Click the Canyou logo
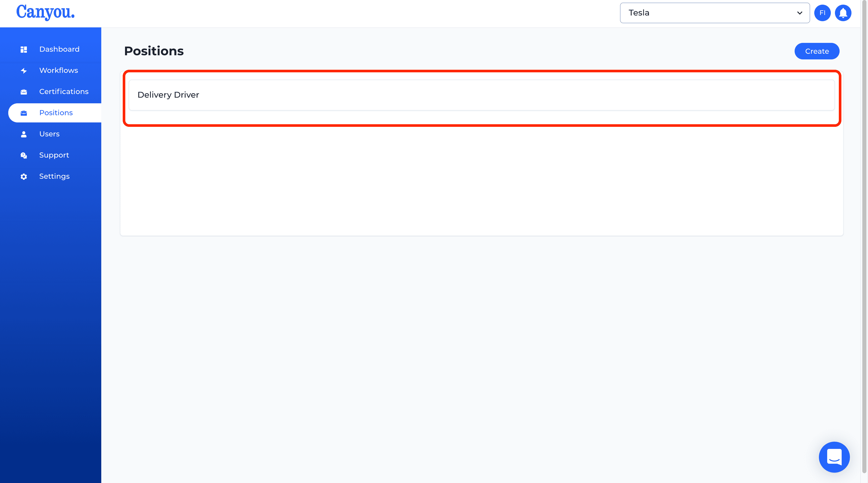The width and height of the screenshot is (868, 483). coord(45,12)
